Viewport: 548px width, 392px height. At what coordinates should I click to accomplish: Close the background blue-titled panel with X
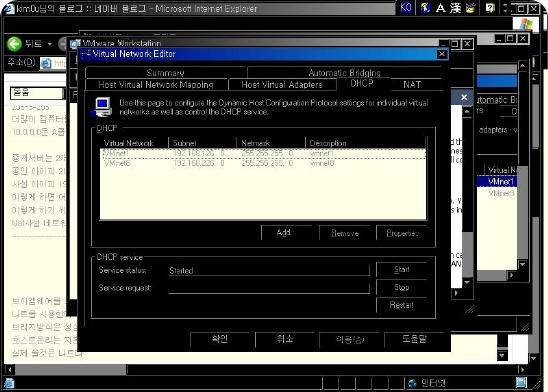pyautogui.click(x=464, y=97)
